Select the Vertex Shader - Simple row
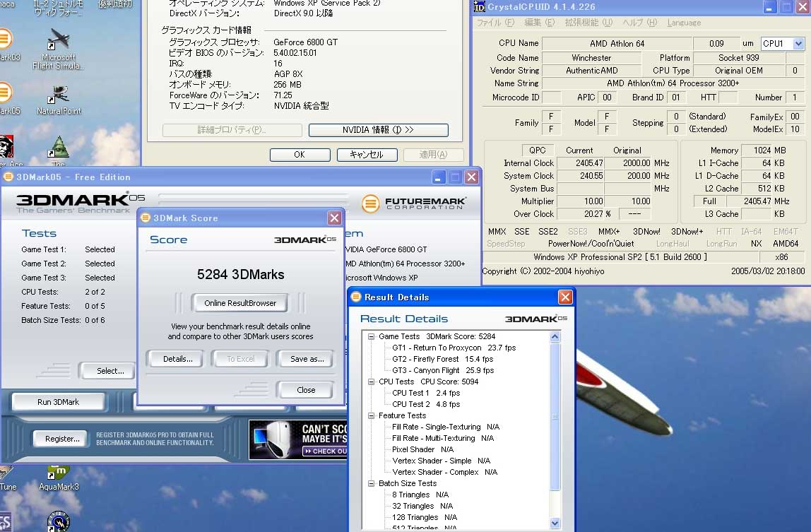This screenshot has width=811, height=532. click(442, 461)
